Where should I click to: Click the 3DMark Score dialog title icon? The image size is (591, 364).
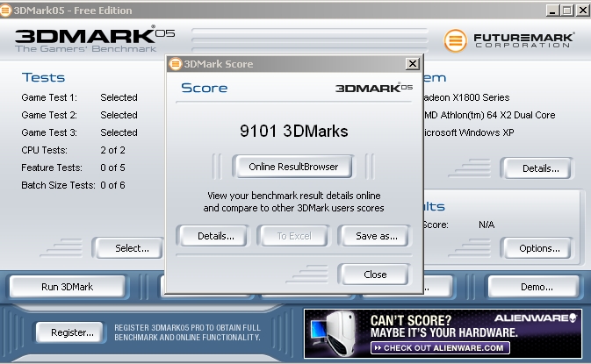[x=175, y=64]
